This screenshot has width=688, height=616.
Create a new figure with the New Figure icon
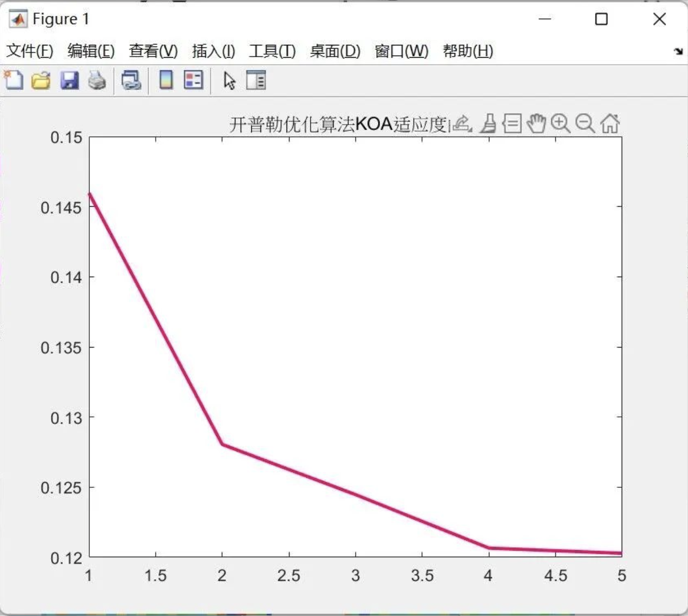click(x=14, y=80)
